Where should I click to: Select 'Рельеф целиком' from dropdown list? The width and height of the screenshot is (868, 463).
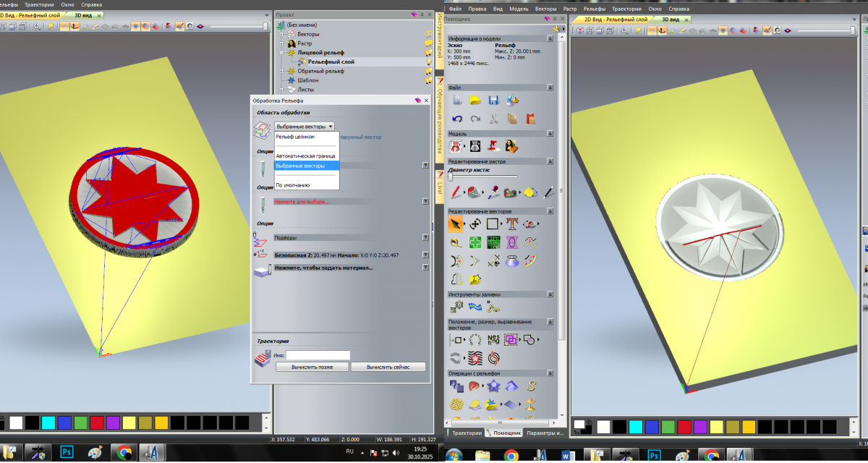coord(295,136)
